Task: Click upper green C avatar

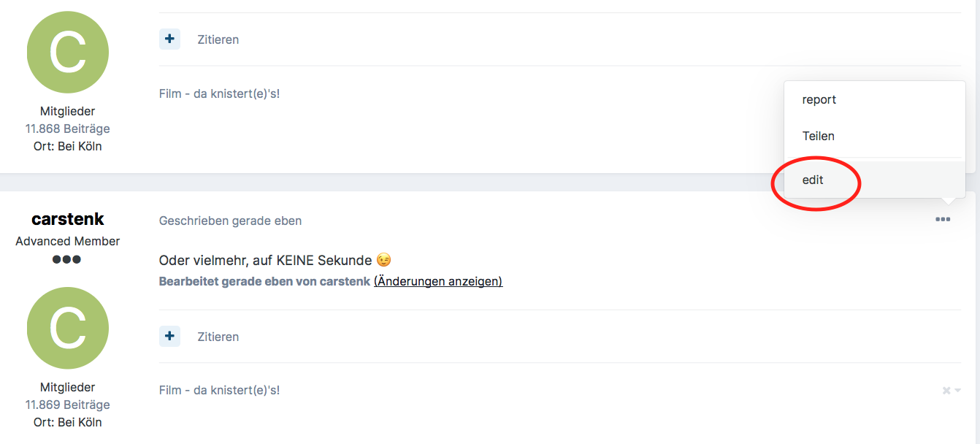Action: (x=68, y=53)
